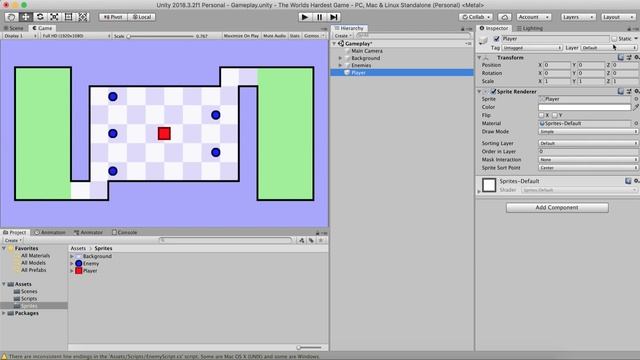Open the Draw Mode dropdown

coord(588,132)
